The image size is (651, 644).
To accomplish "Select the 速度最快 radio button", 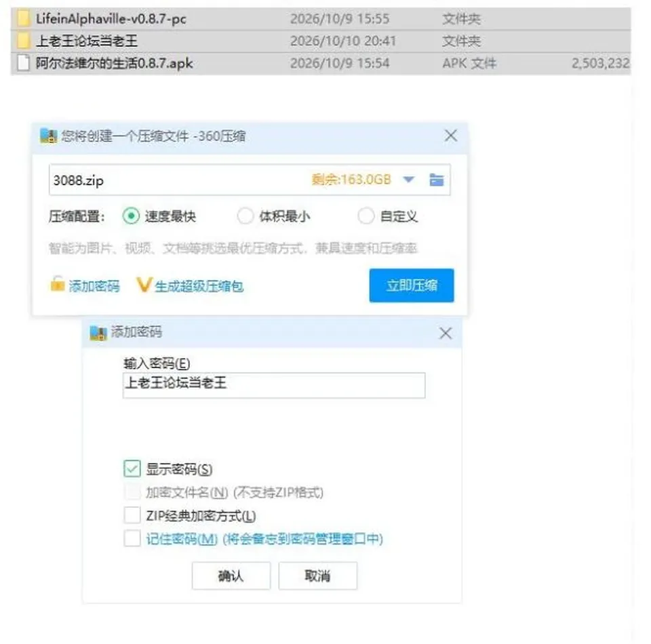I will pos(131,216).
